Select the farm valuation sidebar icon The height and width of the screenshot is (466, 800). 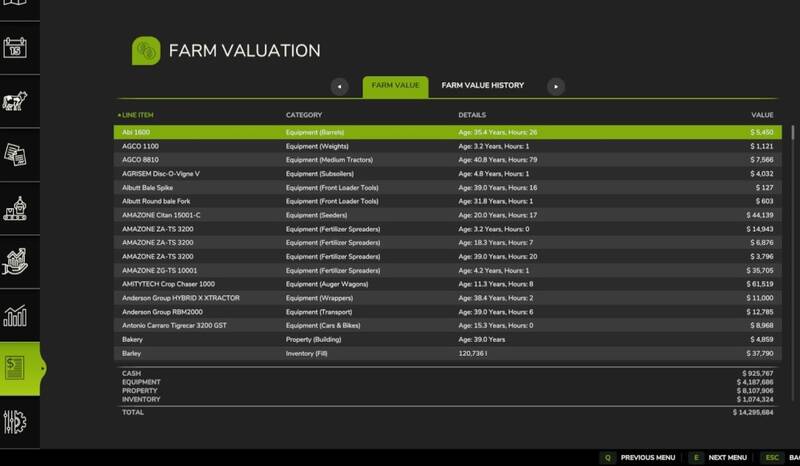click(17, 369)
